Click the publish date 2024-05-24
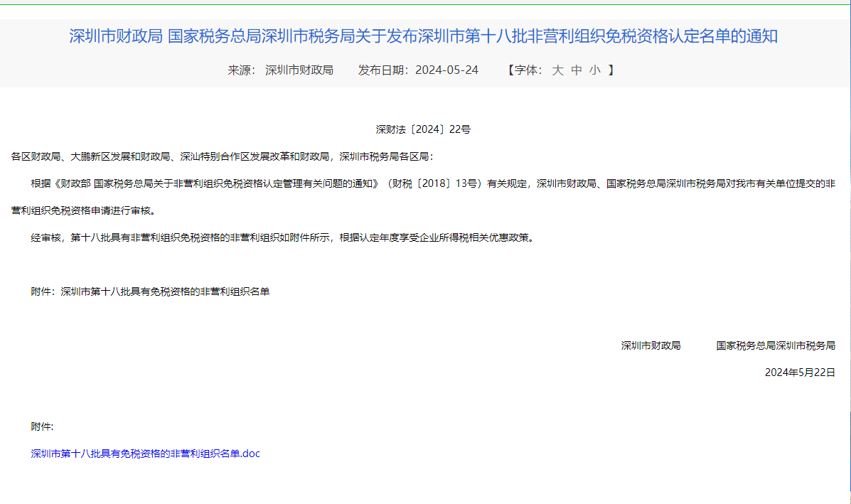 446,70
